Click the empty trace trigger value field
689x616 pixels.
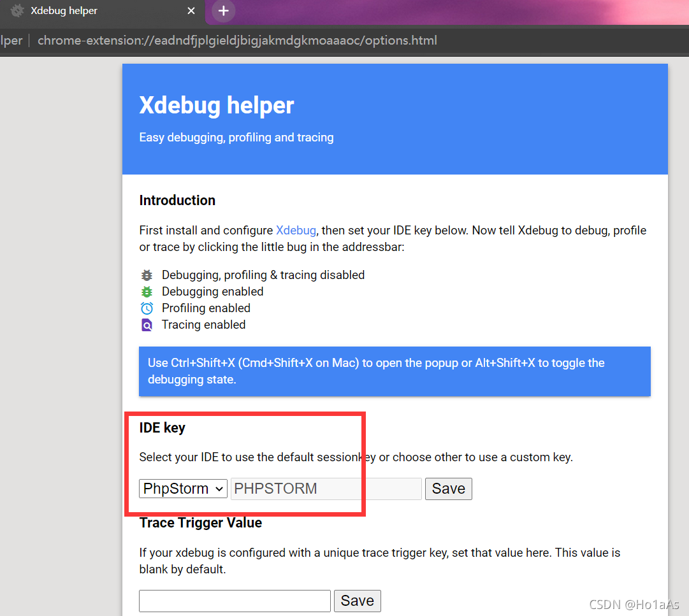235,601
